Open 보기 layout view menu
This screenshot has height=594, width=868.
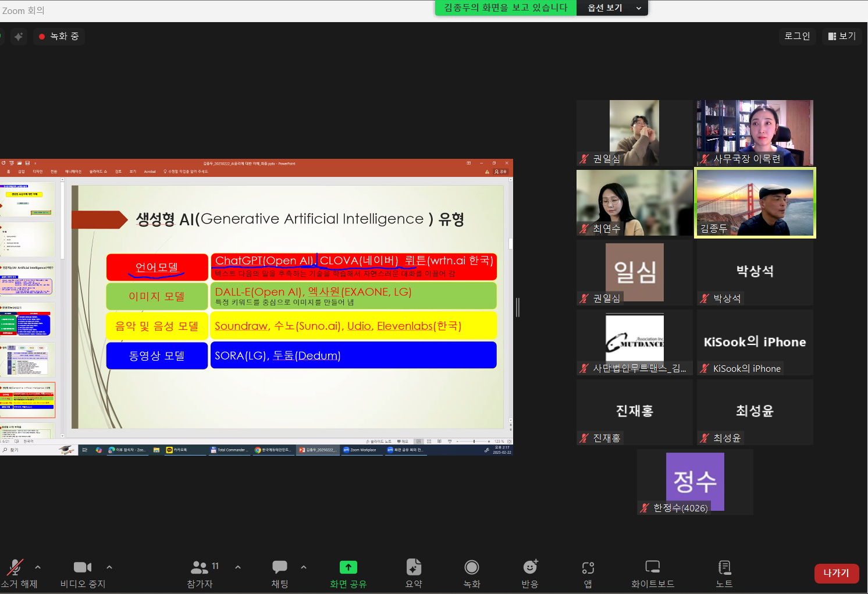point(842,36)
